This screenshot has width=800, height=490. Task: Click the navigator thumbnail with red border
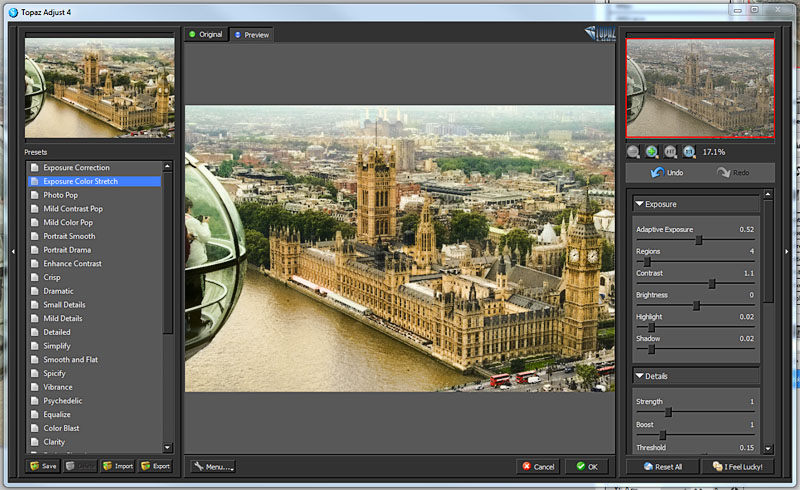(699, 87)
